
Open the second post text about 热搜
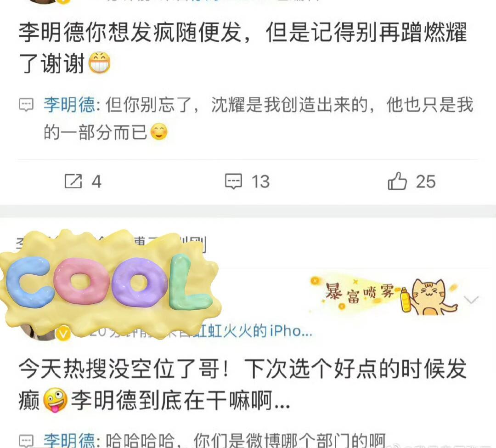(x=243, y=385)
